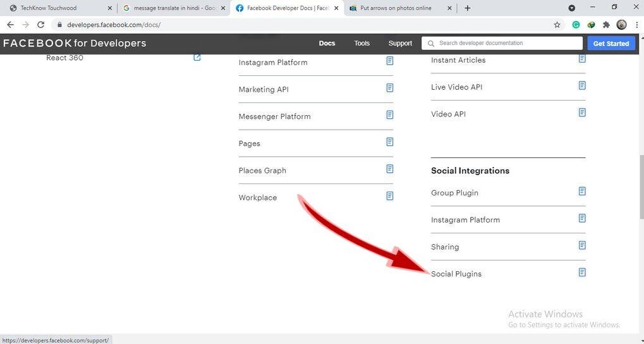Open the Tools menu

click(x=362, y=43)
